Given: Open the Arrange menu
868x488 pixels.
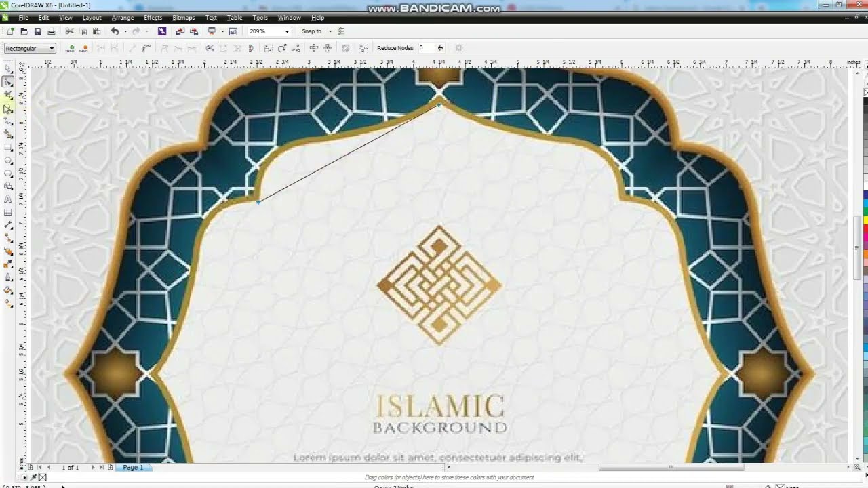Looking at the screenshot, I should (x=122, y=18).
